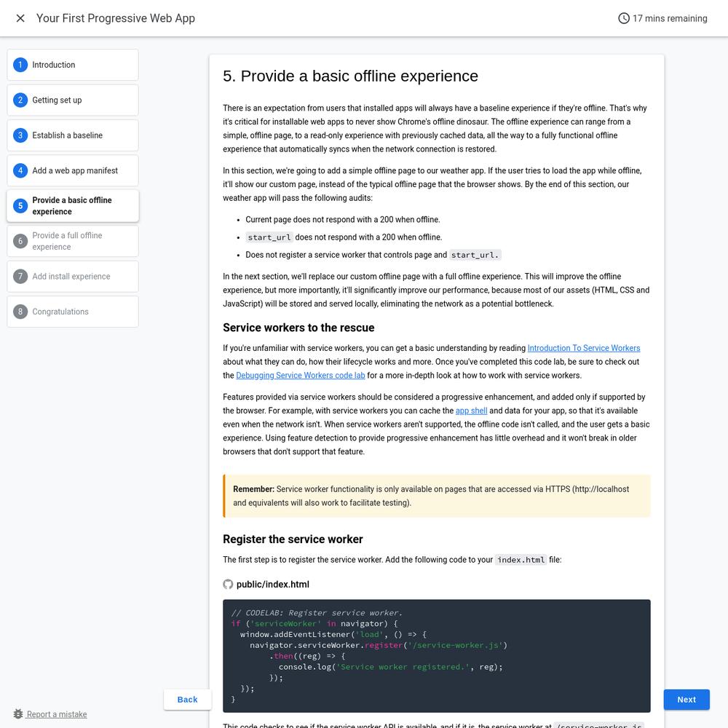Screen dimensions: 728x728
Task: Click the '/service-worker.js' string in code
Action: [456, 645]
